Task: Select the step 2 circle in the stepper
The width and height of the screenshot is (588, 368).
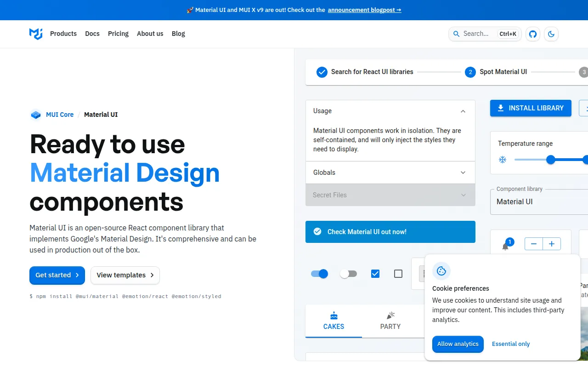Action: tap(470, 72)
